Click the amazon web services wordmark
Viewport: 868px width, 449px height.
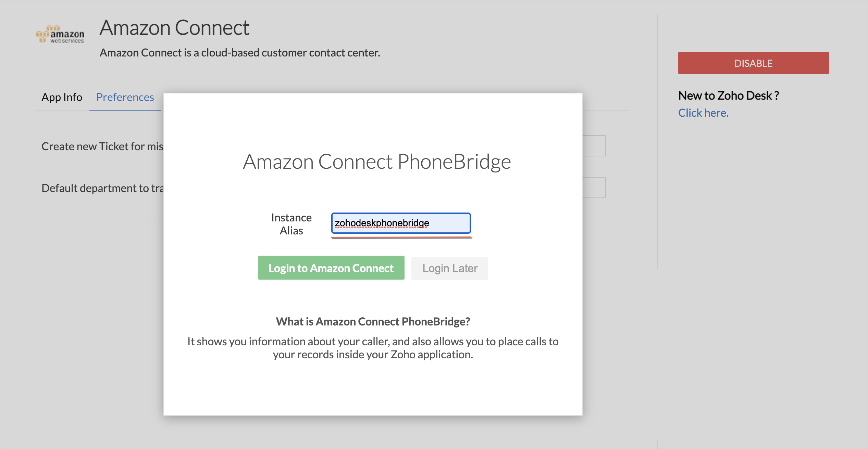click(67, 36)
